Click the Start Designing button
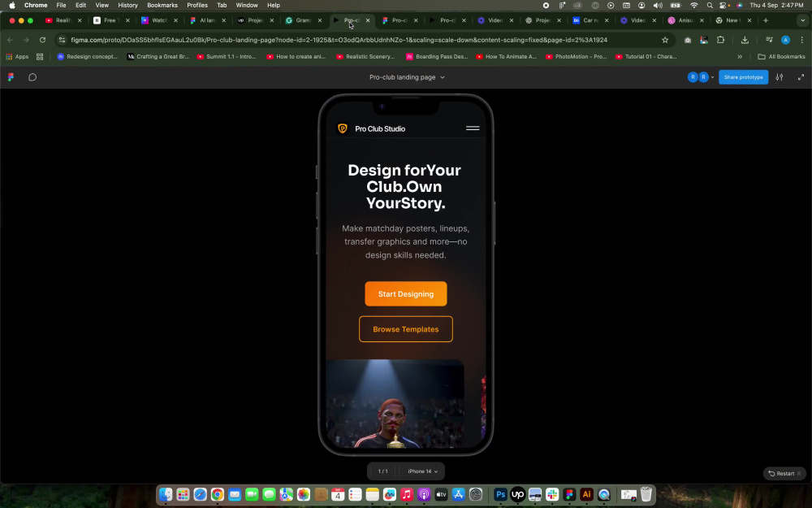812x508 pixels. [405, 294]
